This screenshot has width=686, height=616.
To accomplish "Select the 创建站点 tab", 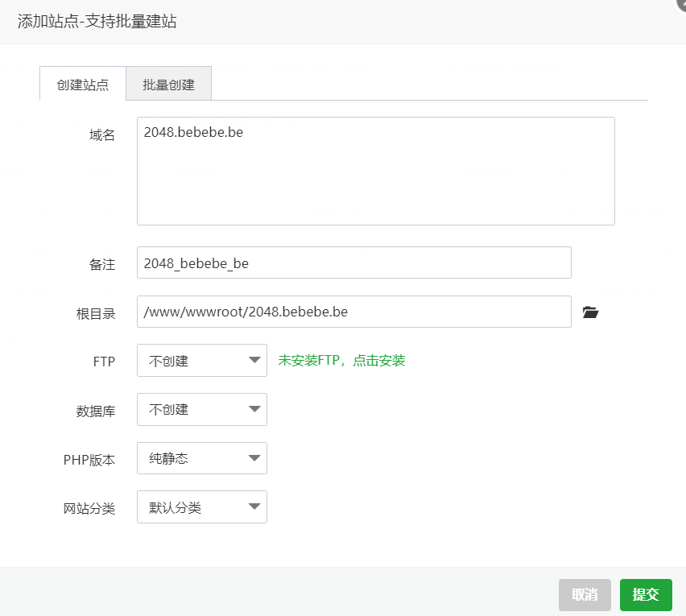I will [82, 83].
